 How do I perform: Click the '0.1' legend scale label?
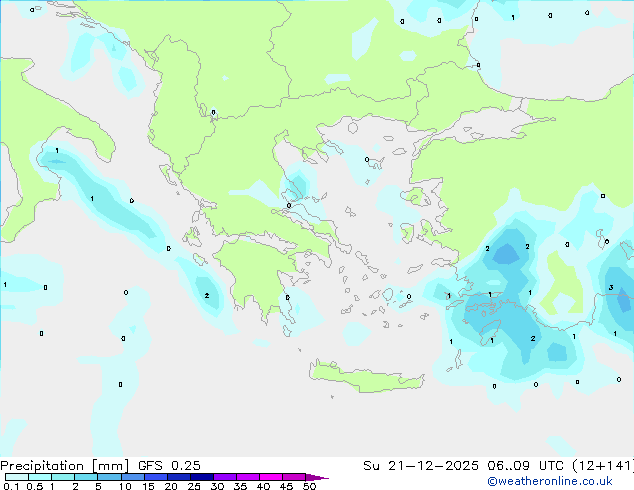tap(11, 486)
